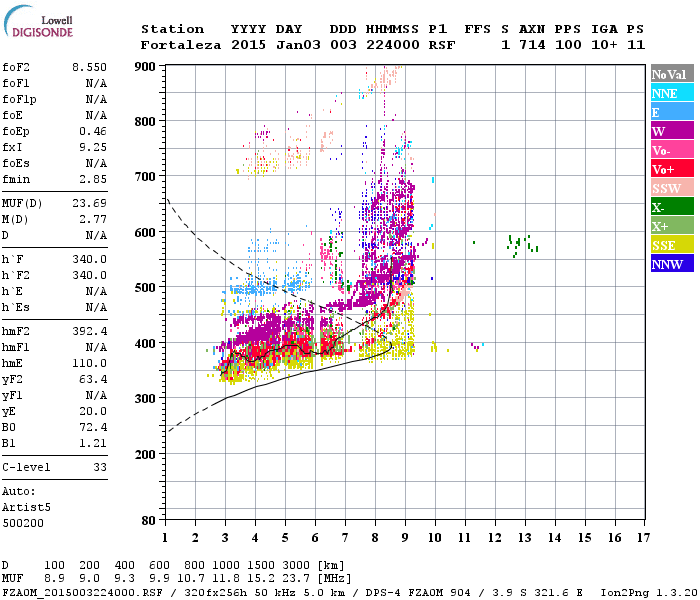This screenshot has height=600, width=700.
Task: Click the Artist5 auto-scaling label
Action: [x=26, y=508]
